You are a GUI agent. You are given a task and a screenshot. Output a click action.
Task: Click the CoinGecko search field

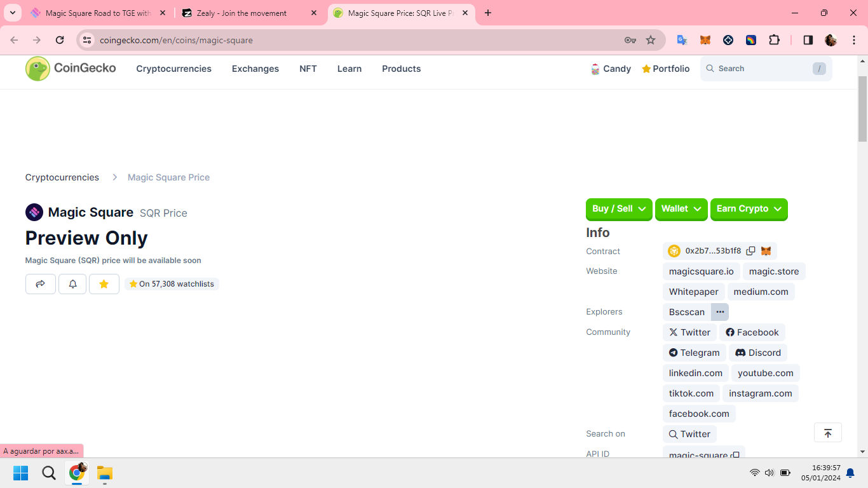pyautogui.click(x=763, y=69)
